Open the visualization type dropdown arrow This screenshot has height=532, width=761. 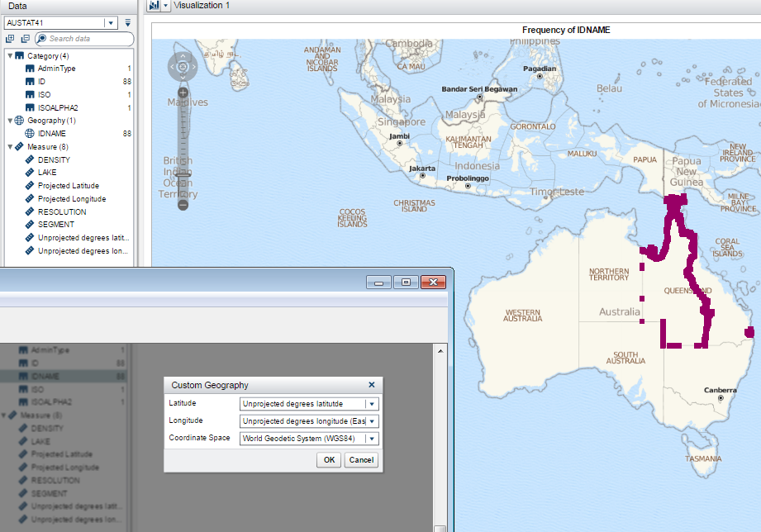[166, 6]
